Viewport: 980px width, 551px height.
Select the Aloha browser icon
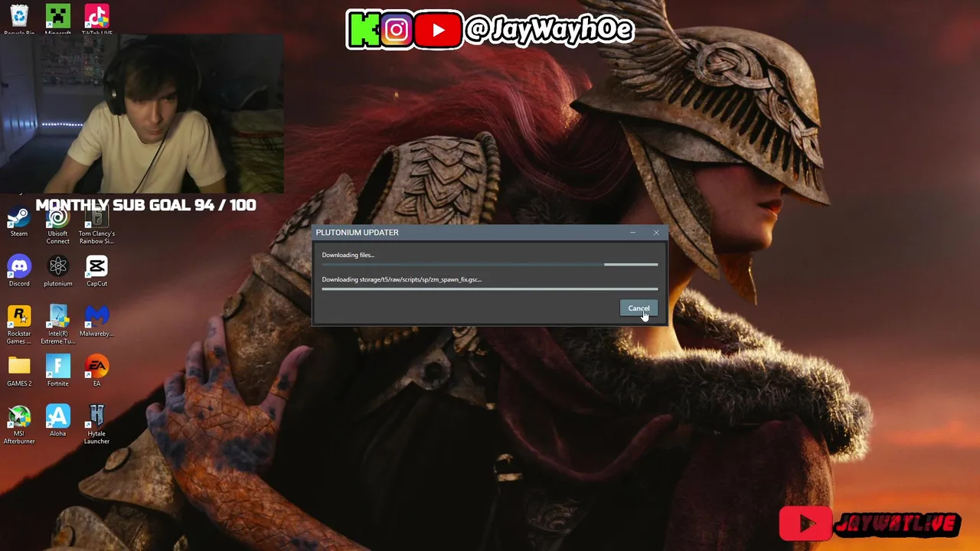tap(57, 421)
